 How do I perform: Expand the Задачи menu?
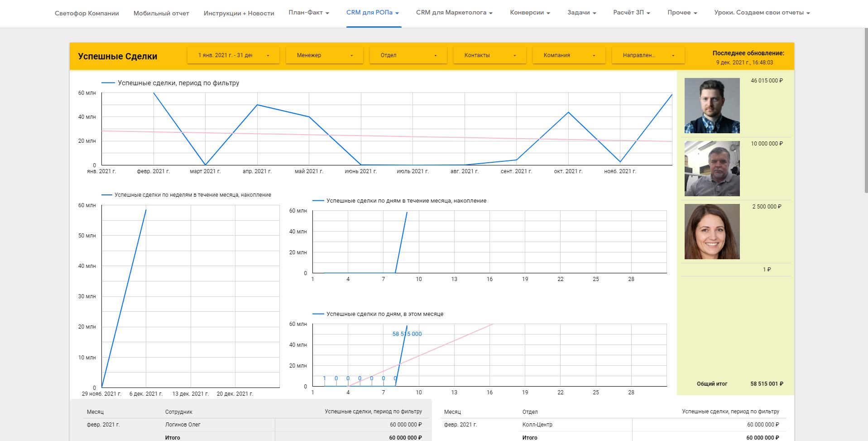pos(581,13)
